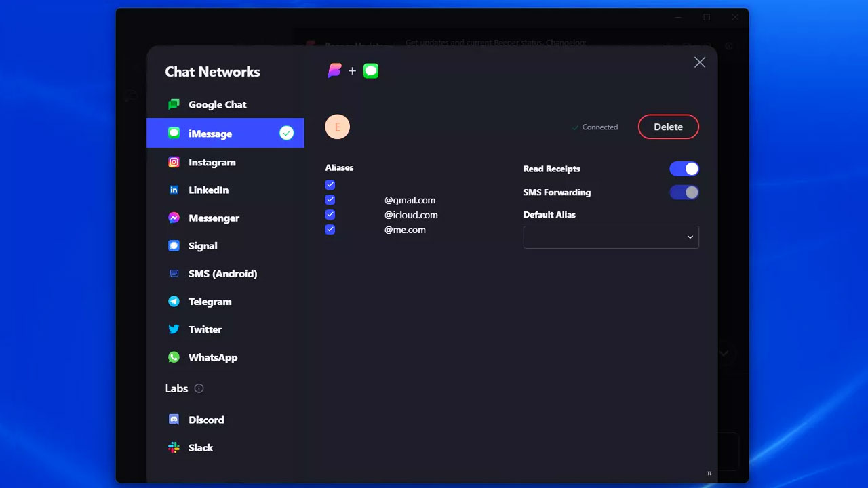Select the Instagram network icon

pyautogui.click(x=174, y=162)
